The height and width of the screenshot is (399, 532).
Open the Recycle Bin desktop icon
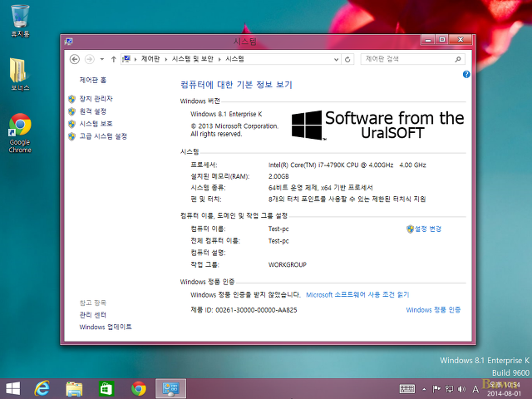click(x=20, y=20)
